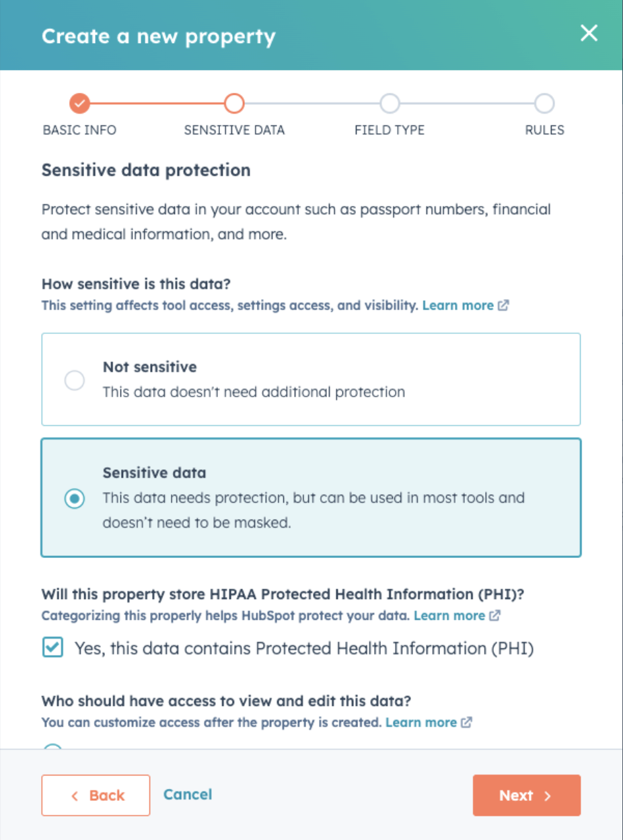The height and width of the screenshot is (840, 623).
Task: Close the Create a new property dialog
Action: coord(589,33)
